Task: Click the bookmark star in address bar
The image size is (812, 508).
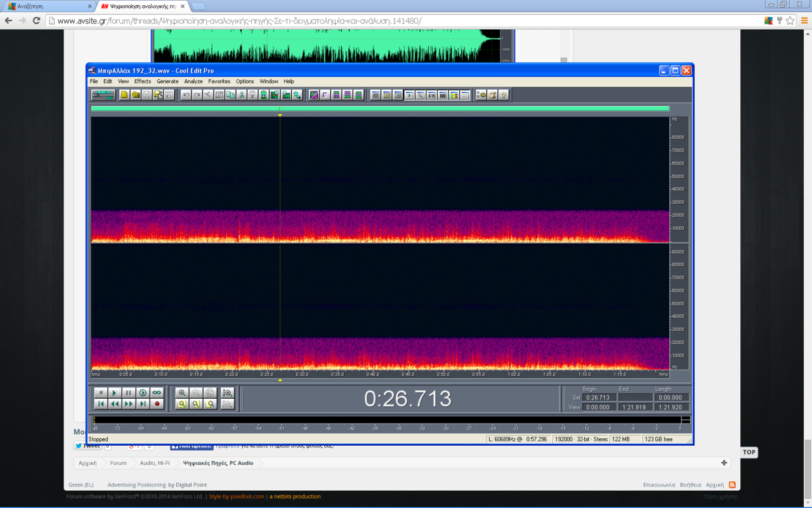Action: (x=790, y=20)
